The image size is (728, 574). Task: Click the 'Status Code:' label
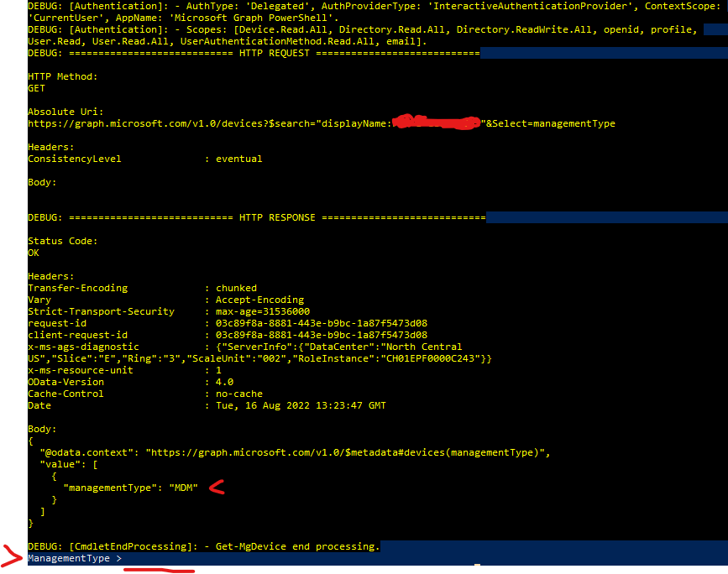click(63, 242)
